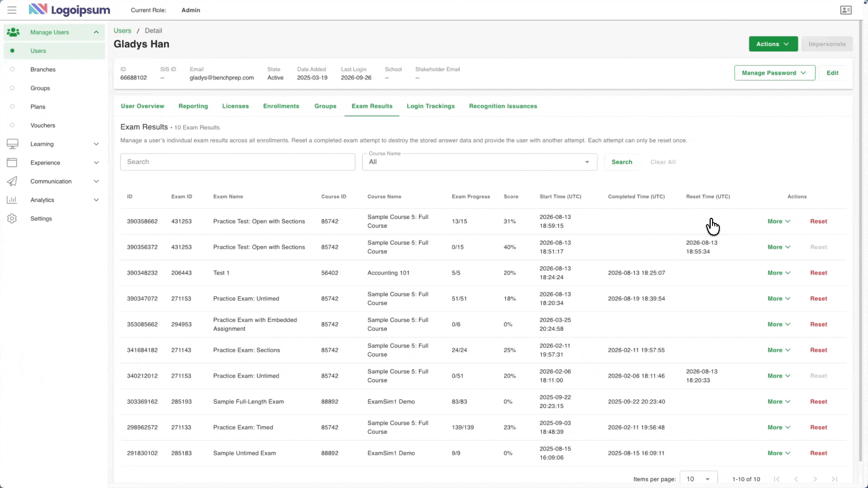Click the green Search button
The width and height of the screenshot is (868, 488).
pyautogui.click(x=622, y=162)
